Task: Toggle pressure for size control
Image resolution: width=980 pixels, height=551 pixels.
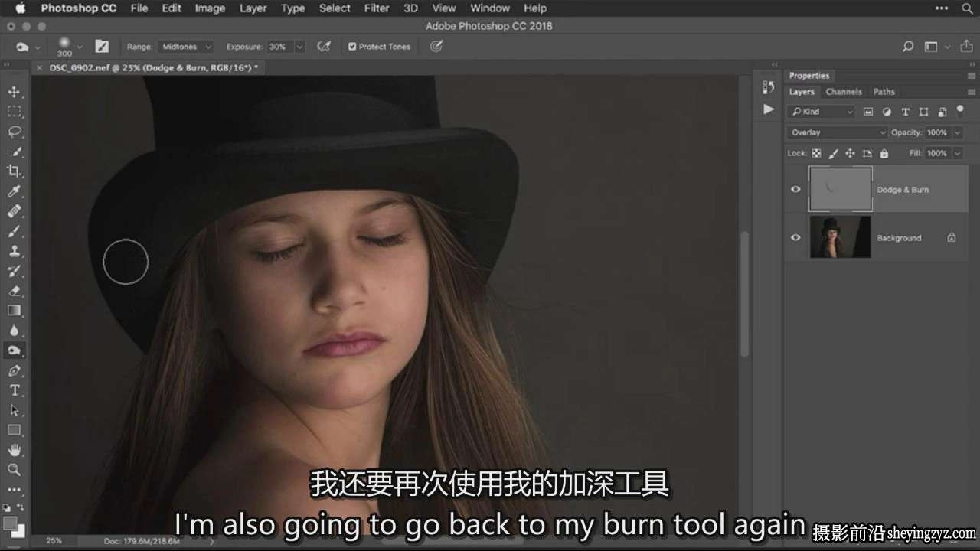Action: click(x=436, y=47)
